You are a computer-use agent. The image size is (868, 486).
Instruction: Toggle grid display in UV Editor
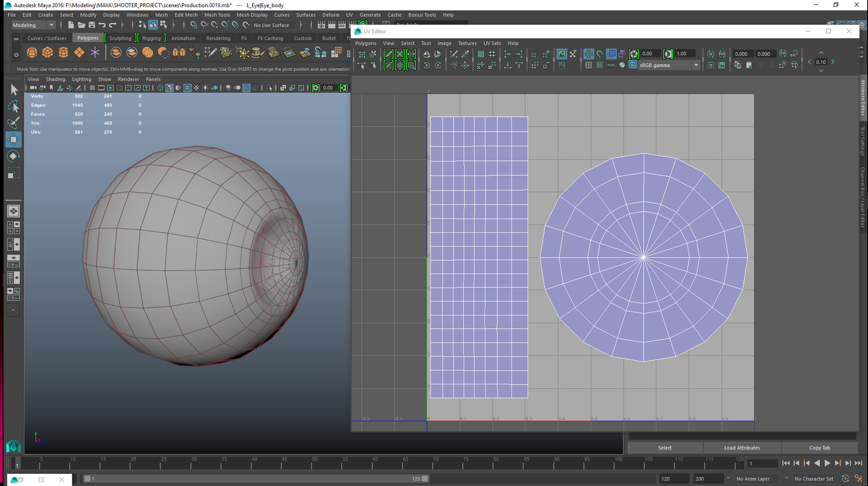point(589,54)
